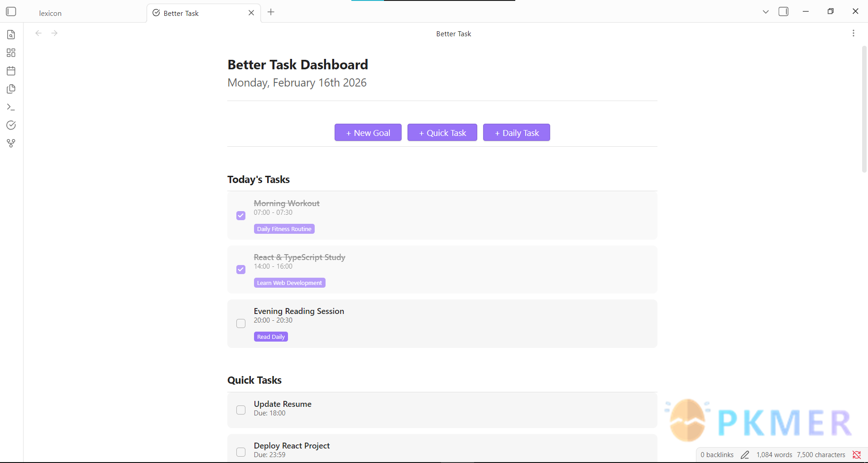Image resolution: width=868 pixels, height=463 pixels.
Task: Click the Update Resume task title
Action: pyautogui.click(x=283, y=404)
